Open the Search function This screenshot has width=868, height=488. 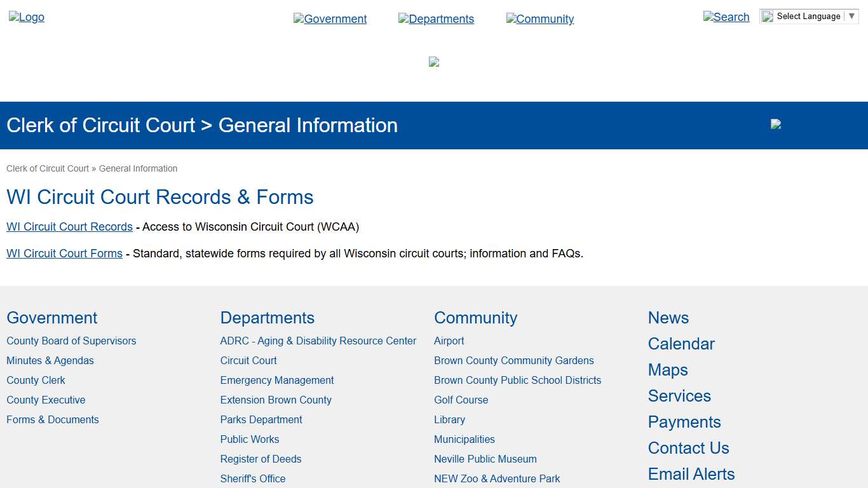tap(726, 17)
